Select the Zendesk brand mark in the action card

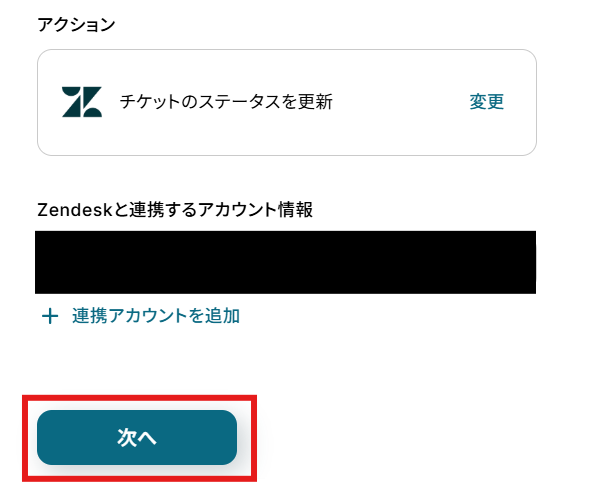coord(82,102)
